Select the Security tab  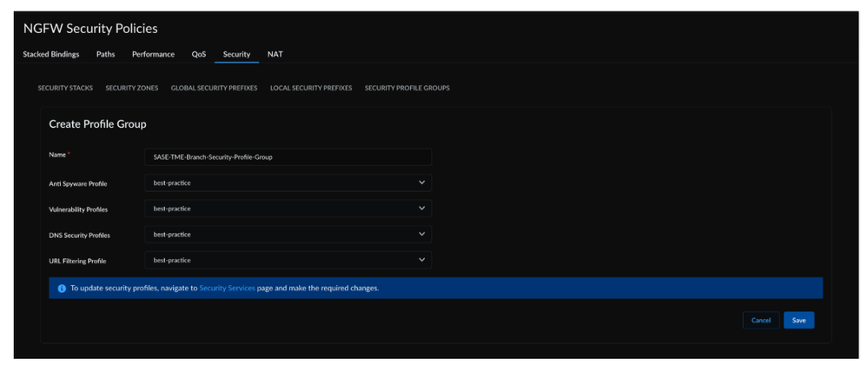(x=236, y=54)
